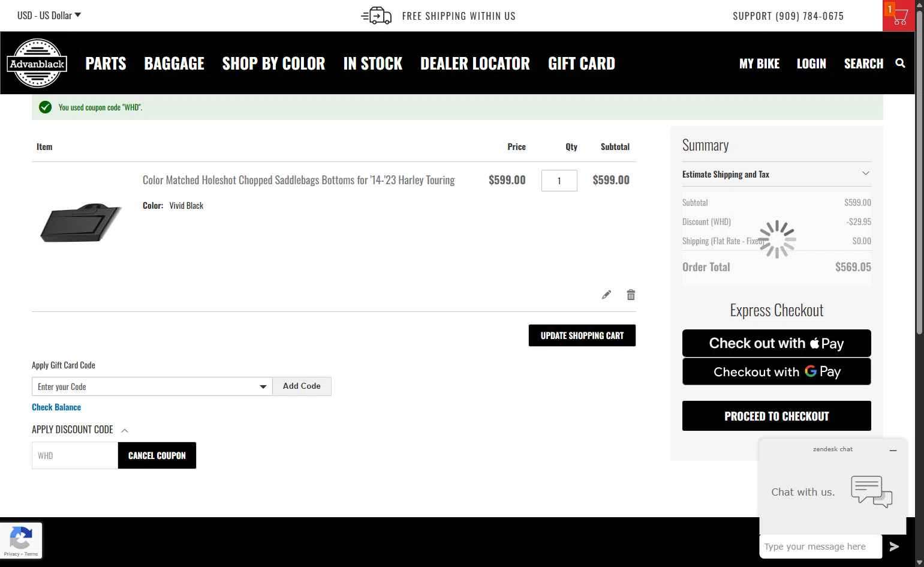
Task: Open gift card code dropdown arrow
Action: 263,387
